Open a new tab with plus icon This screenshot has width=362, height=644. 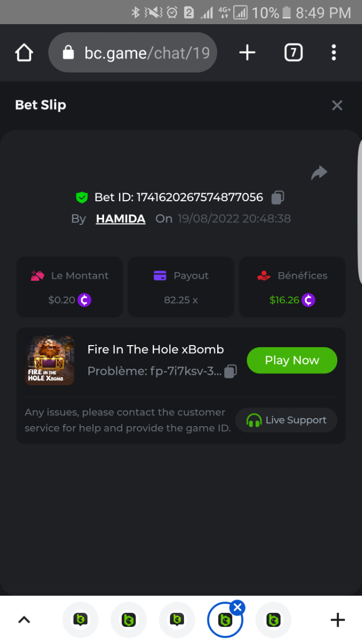coord(247,53)
